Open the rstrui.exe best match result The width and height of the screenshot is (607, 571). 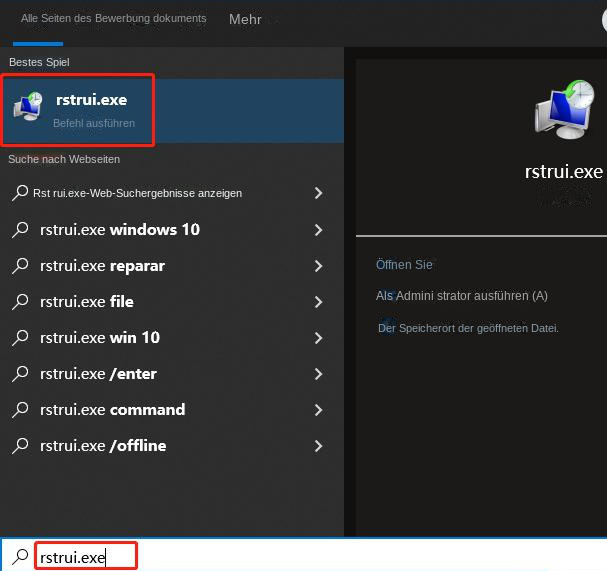tap(172, 111)
